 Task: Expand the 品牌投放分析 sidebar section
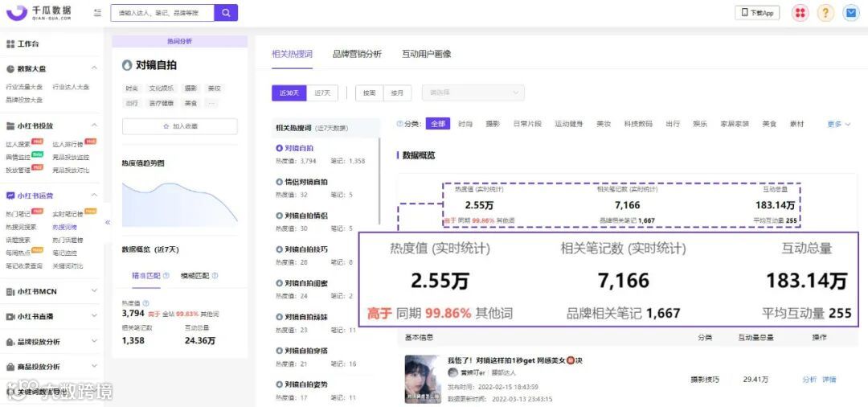click(x=94, y=341)
